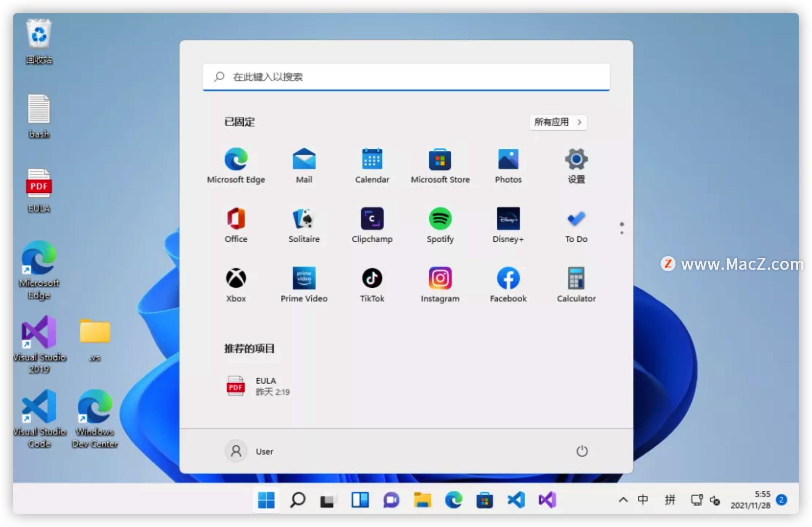Launch the Photos app

[x=508, y=165]
